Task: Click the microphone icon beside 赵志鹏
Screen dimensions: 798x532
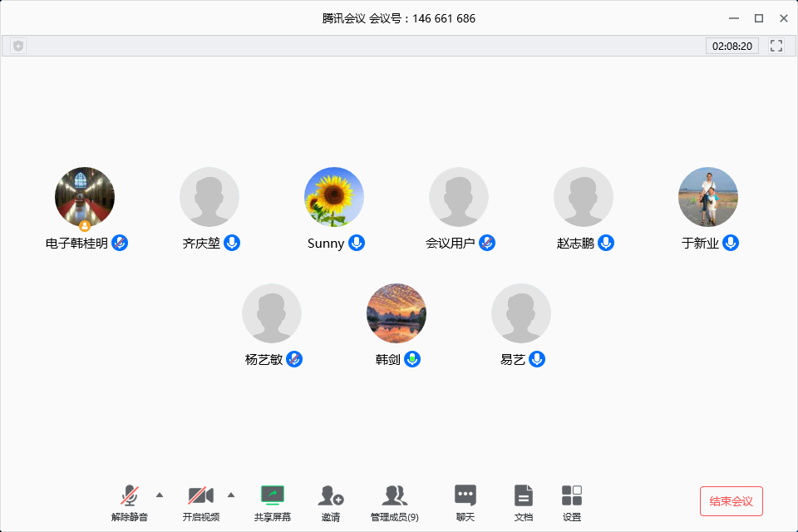Action: [606, 243]
